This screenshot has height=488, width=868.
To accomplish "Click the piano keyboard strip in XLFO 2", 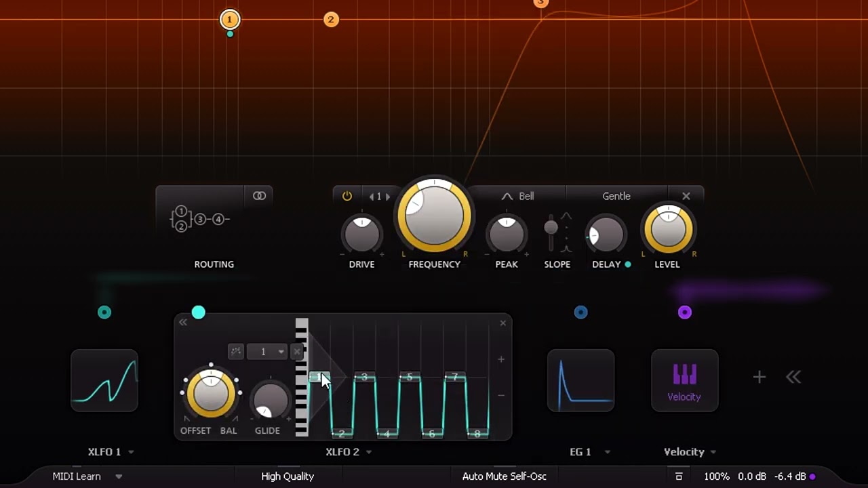I will pos(302,377).
